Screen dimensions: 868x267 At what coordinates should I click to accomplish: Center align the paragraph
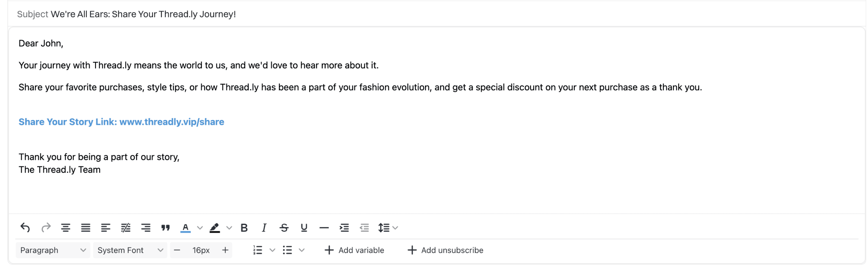point(66,228)
